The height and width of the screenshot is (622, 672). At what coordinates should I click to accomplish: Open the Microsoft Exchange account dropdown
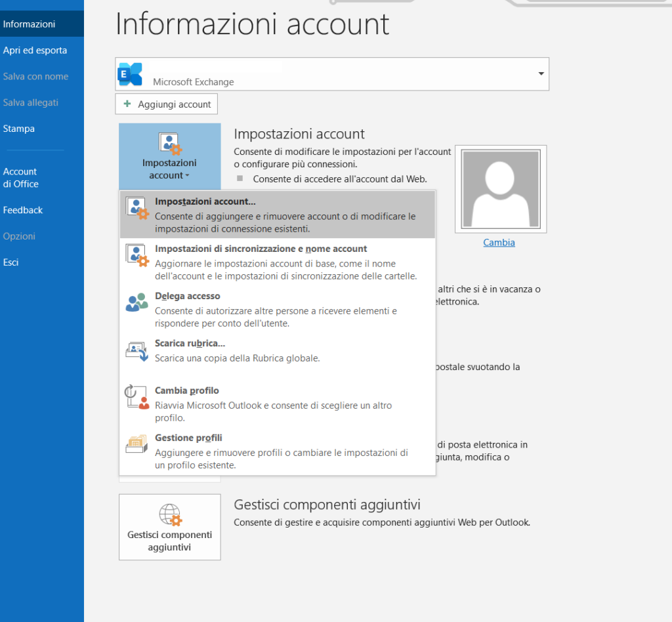(x=540, y=73)
